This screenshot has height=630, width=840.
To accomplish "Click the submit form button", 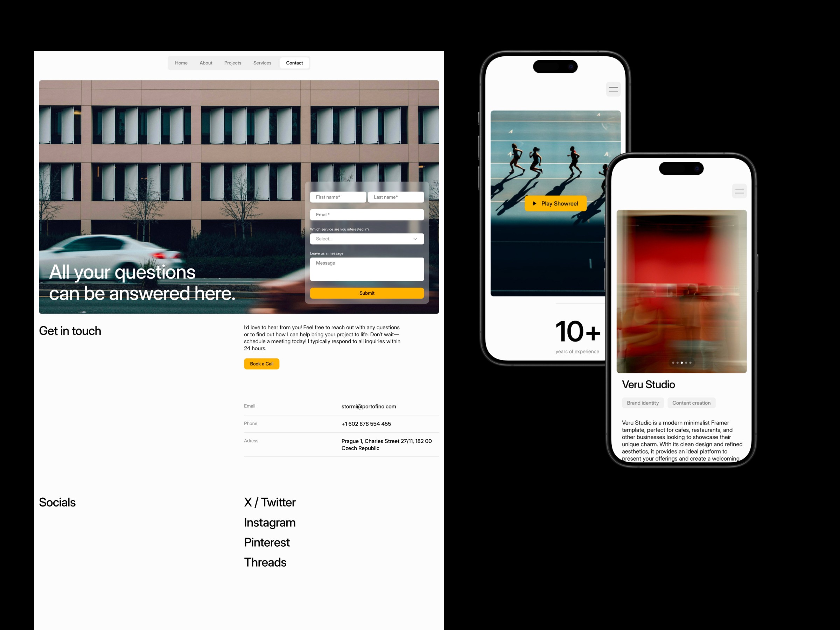I will click(367, 293).
